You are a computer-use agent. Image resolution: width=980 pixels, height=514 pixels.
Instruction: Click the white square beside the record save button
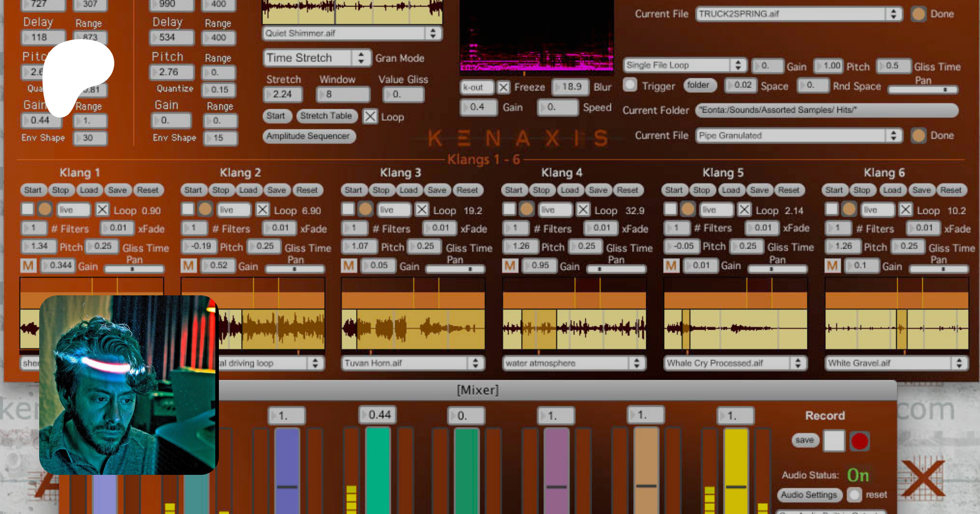(x=834, y=441)
